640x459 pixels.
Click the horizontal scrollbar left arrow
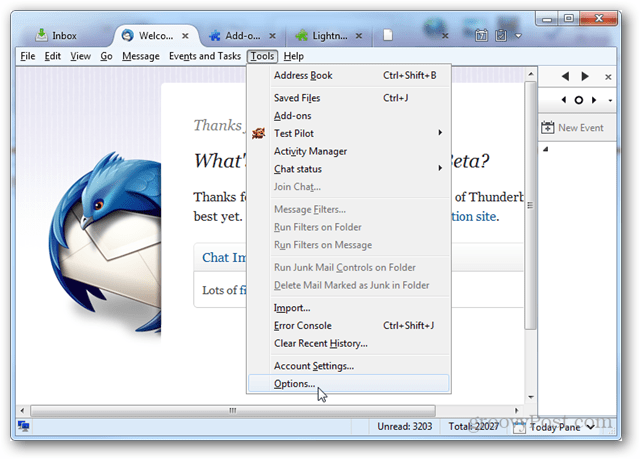point(22,410)
